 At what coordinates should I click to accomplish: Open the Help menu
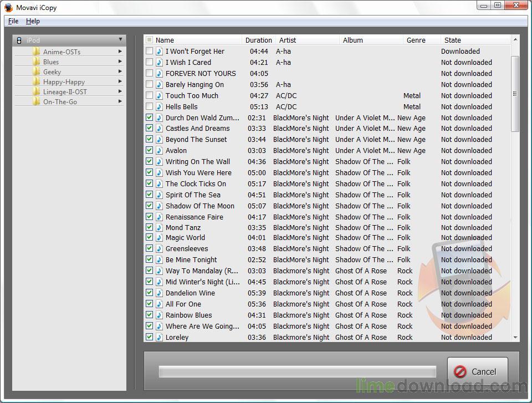(33, 21)
